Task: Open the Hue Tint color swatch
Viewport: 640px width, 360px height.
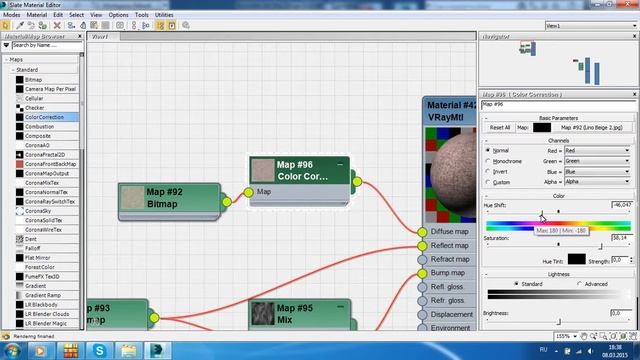Action: click(x=576, y=259)
